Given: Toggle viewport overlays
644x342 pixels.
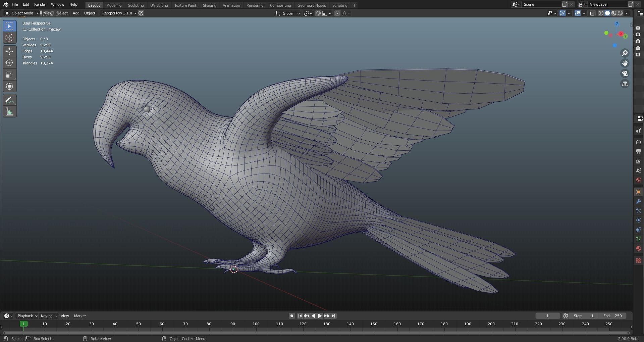Looking at the screenshot, I should pyautogui.click(x=578, y=13).
